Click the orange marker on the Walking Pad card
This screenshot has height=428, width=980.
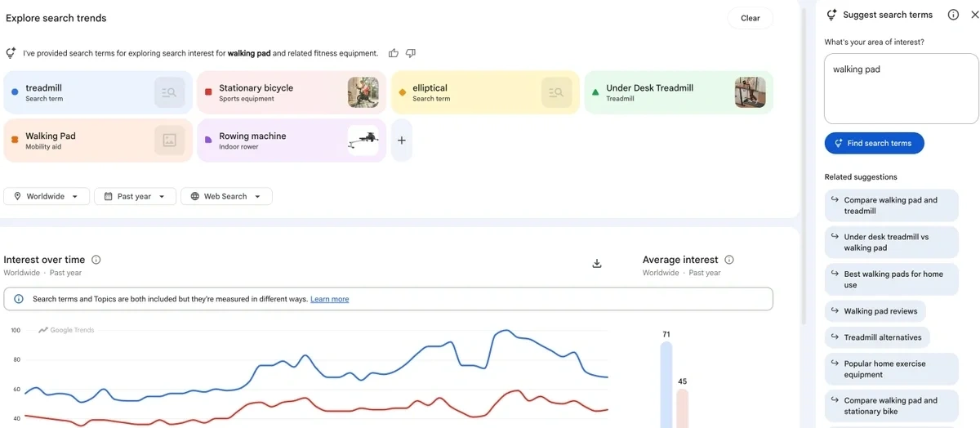(x=15, y=140)
